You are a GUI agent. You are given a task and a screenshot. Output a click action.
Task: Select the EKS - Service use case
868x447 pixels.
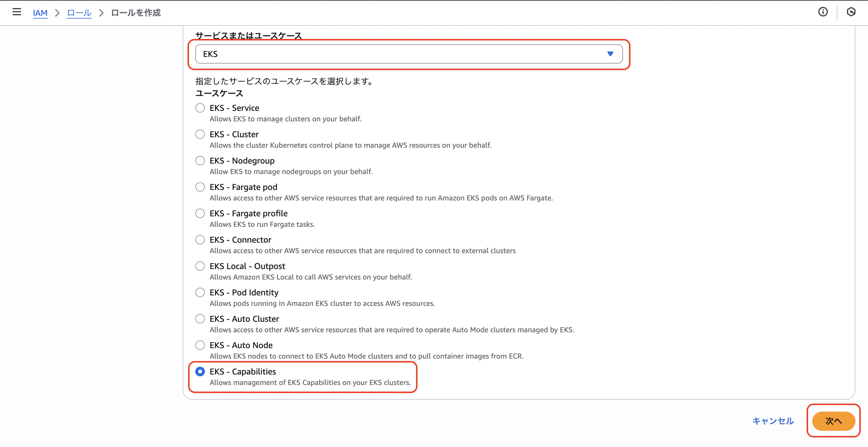(x=200, y=108)
